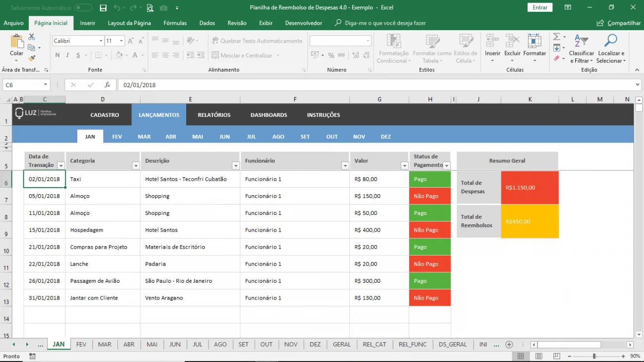This screenshot has height=362, width=644.
Task: Click the Font Color A swatch button
Action: click(x=135, y=55)
